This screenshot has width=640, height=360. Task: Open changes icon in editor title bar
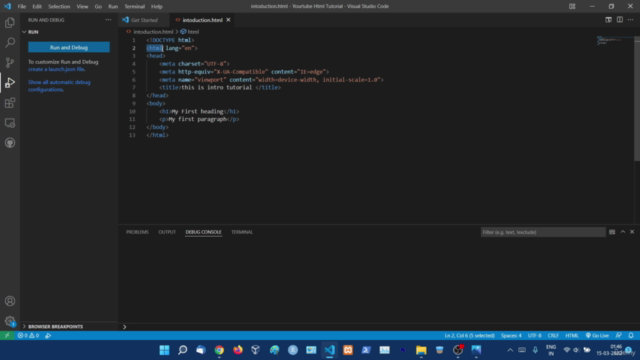click(608, 20)
